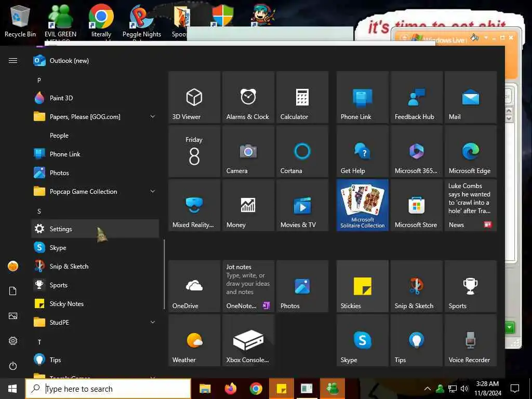The width and height of the screenshot is (532, 399).
Task: Open File Explorer from taskbar
Action: pyautogui.click(x=205, y=389)
